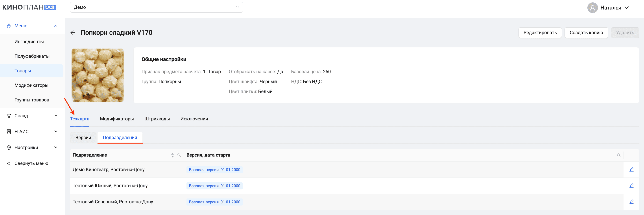
Task: Expand the Настройки section chevron
Action: pos(56,147)
